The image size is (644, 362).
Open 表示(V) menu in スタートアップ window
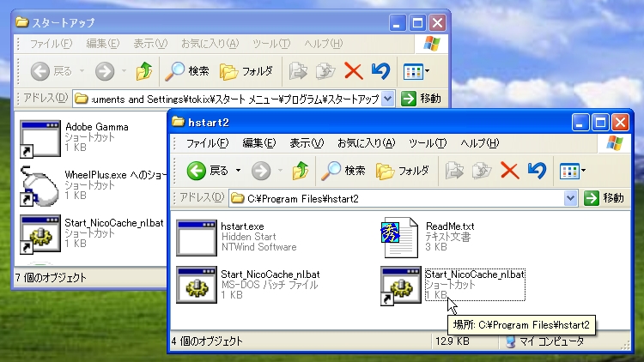click(150, 44)
